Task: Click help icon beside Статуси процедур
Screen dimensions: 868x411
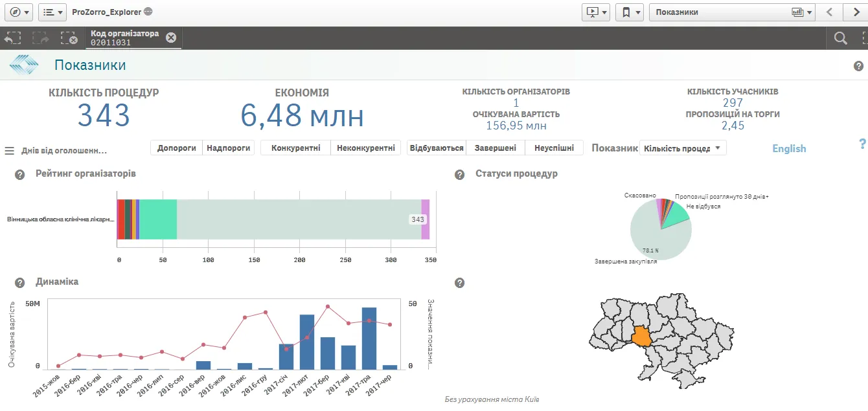Action: point(460,175)
